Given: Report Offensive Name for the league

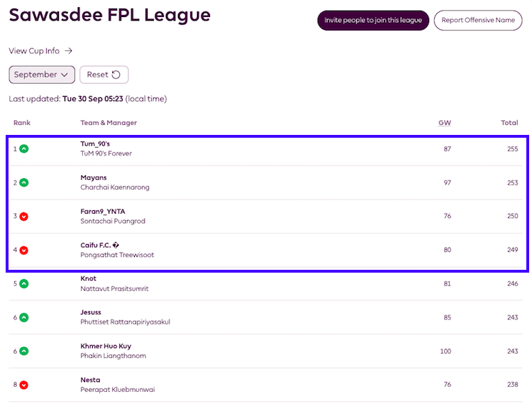Looking at the screenshot, I should [x=477, y=21].
